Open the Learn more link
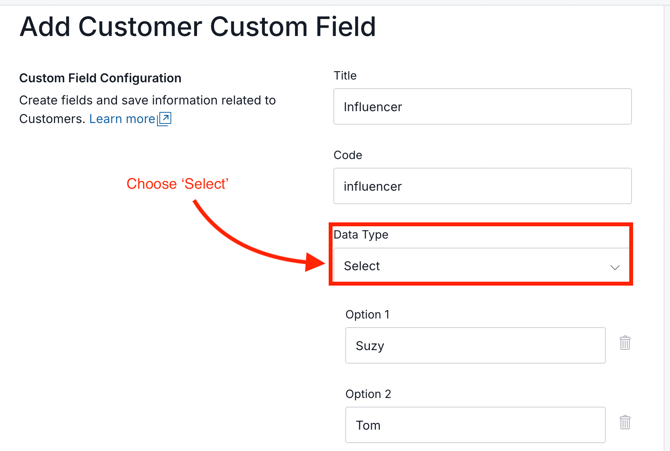Screen dimensions: 670x451 coord(122,119)
